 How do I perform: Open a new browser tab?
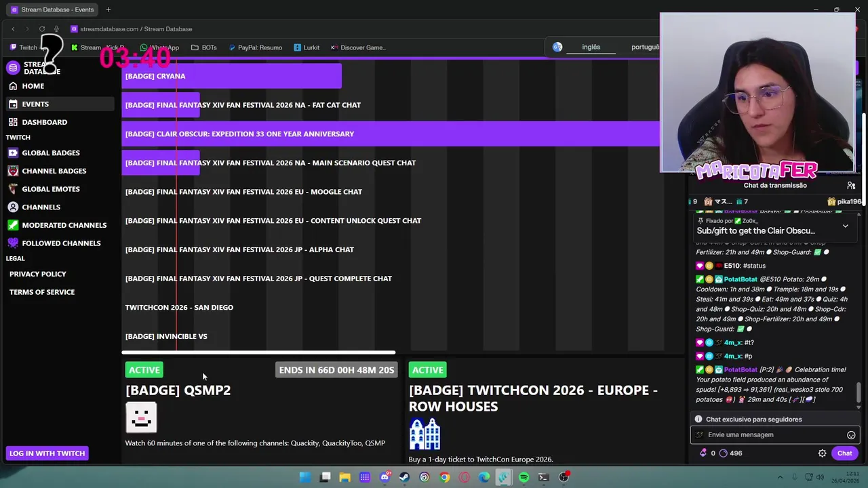coord(108,9)
